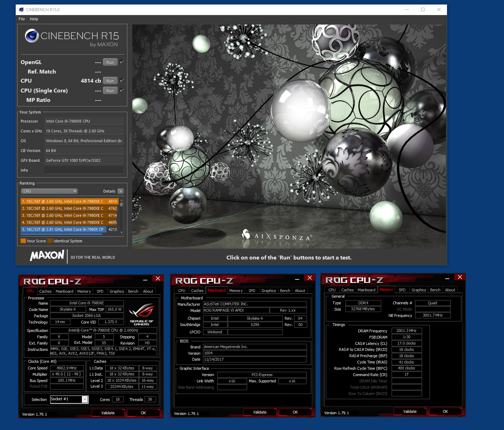
Task: Click the ROG RAMPAGE VI APEX model field
Action: click(236, 310)
